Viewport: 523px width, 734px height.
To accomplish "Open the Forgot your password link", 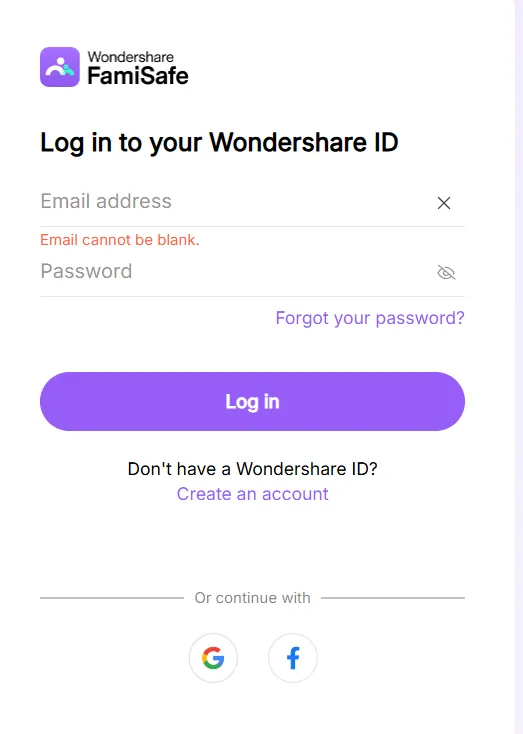I will pyautogui.click(x=370, y=318).
